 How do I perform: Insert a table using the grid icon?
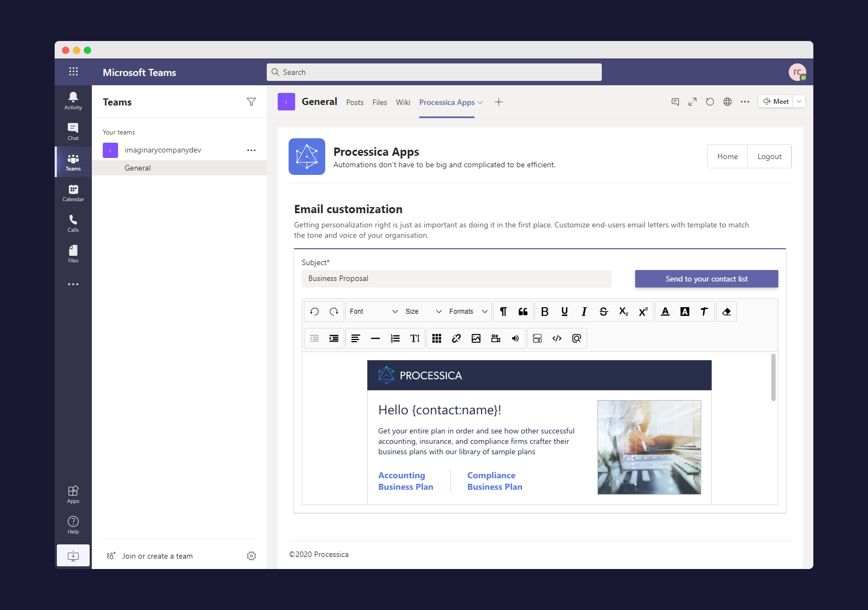437,338
